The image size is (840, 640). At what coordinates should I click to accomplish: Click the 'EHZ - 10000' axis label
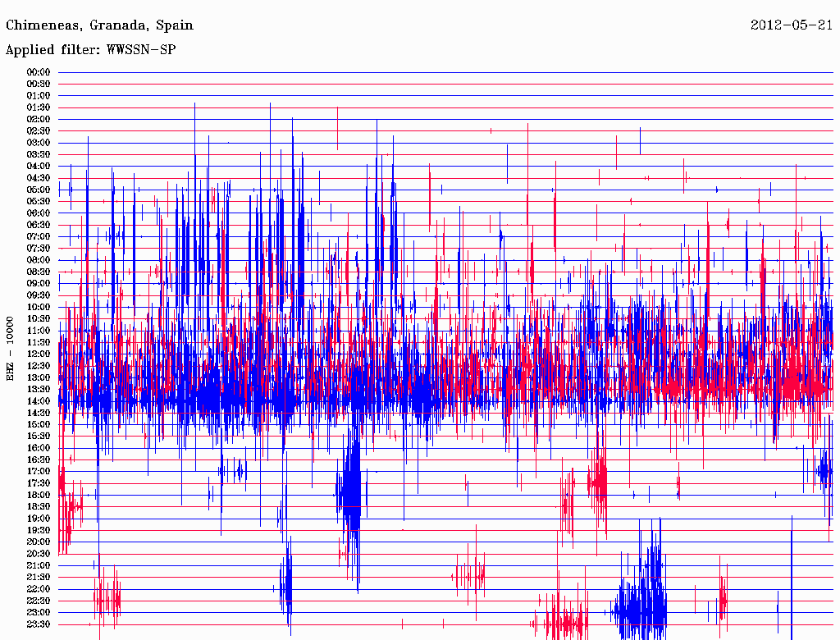tap(10, 349)
